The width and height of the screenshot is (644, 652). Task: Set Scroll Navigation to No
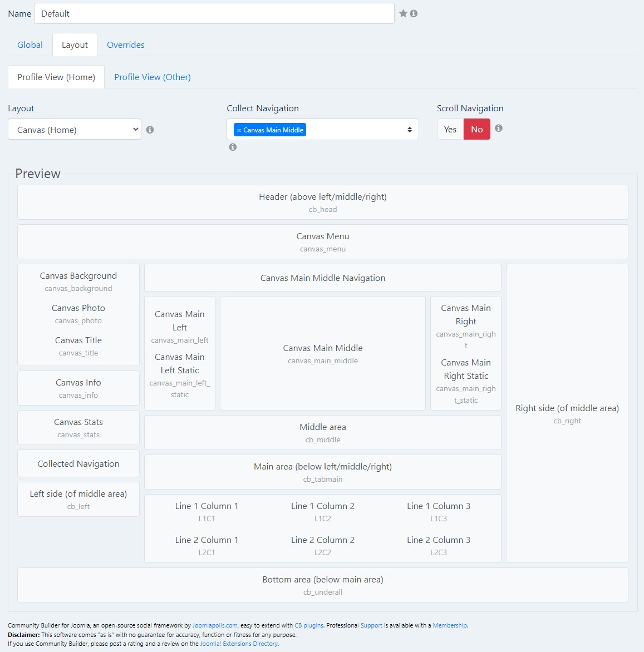click(477, 129)
